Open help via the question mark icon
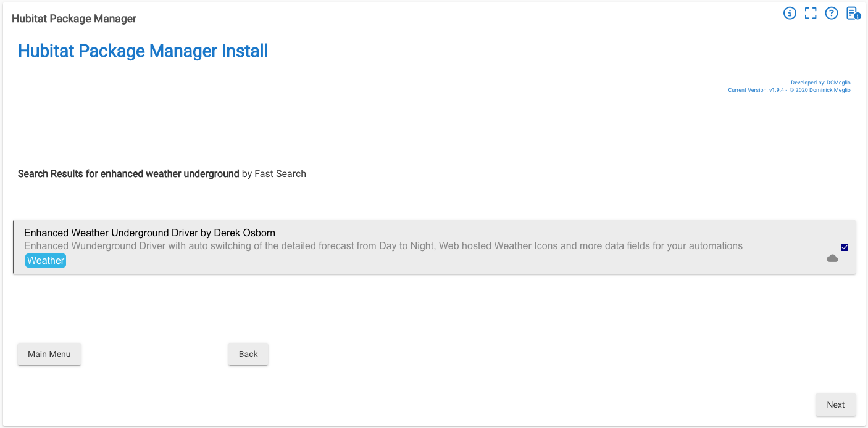The image size is (868, 428). point(832,13)
